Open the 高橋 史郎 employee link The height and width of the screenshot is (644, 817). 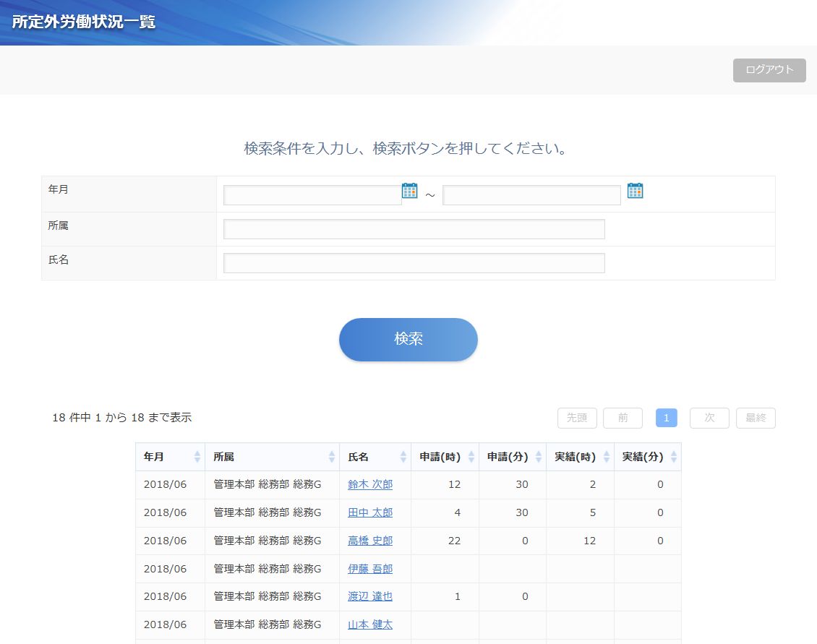370,541
